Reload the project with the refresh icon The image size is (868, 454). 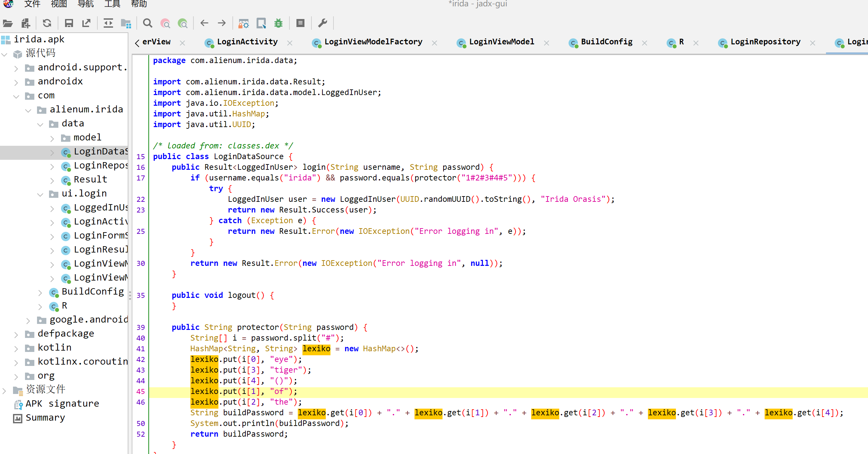[47, 23]
